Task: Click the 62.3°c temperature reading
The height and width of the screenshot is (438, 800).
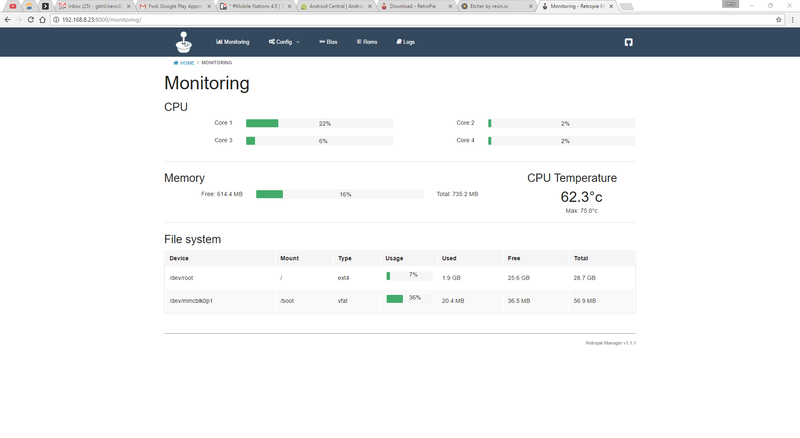Action: (582, 197)
